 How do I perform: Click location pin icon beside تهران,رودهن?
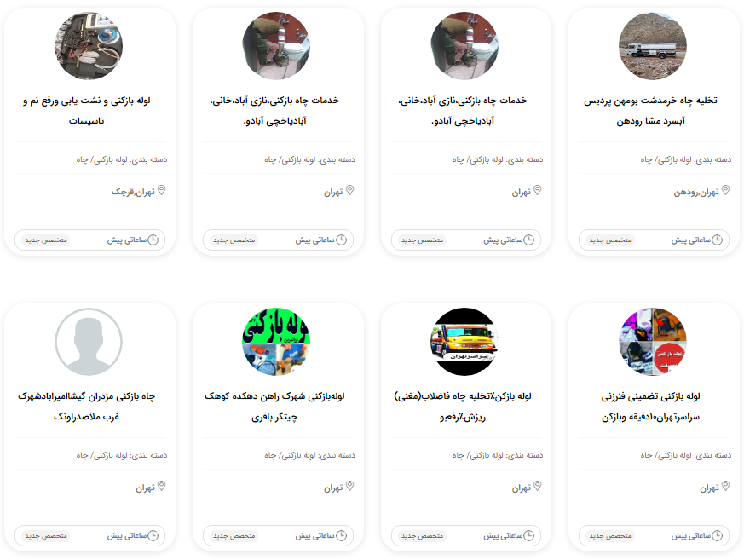pos(725,190)
